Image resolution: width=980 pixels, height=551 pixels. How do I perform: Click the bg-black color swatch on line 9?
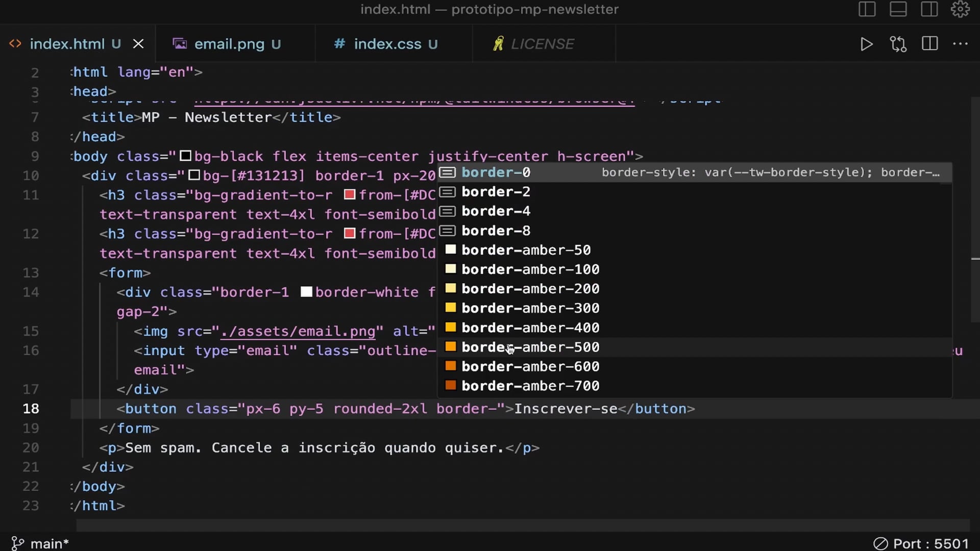point(186,156)
